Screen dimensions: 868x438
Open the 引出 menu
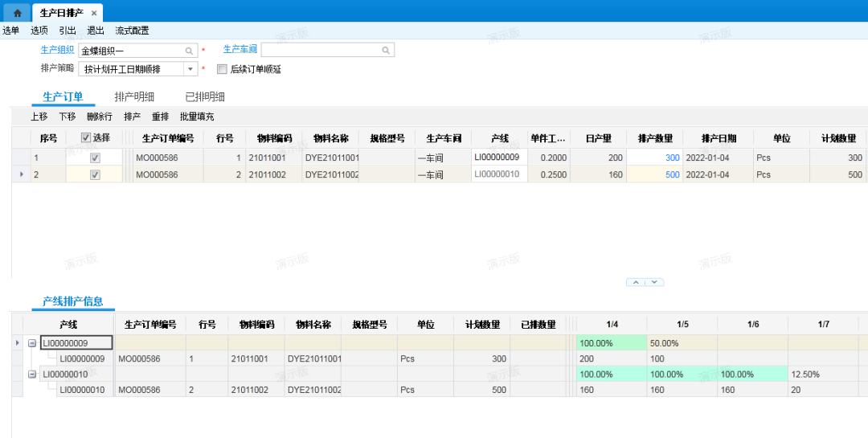coord(67,31)
